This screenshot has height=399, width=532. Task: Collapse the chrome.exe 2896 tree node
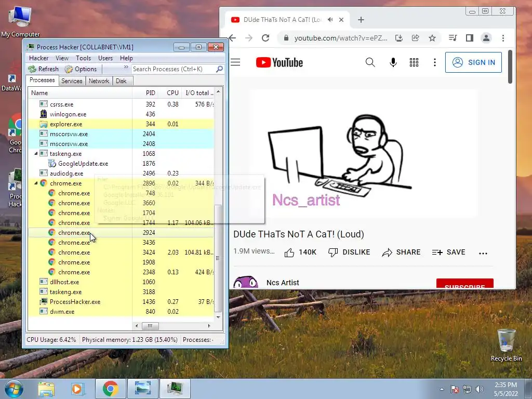tap(36, 183)
